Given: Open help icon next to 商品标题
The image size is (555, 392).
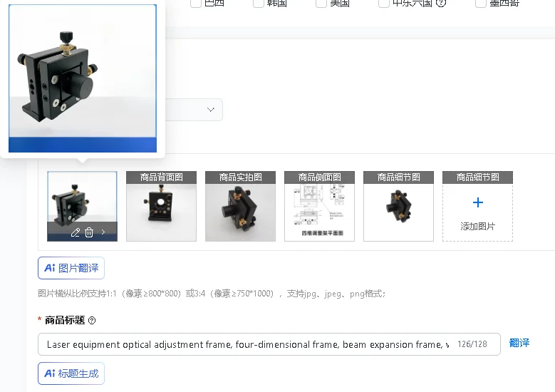Looking at the screenshot, I should coord(92,321).
